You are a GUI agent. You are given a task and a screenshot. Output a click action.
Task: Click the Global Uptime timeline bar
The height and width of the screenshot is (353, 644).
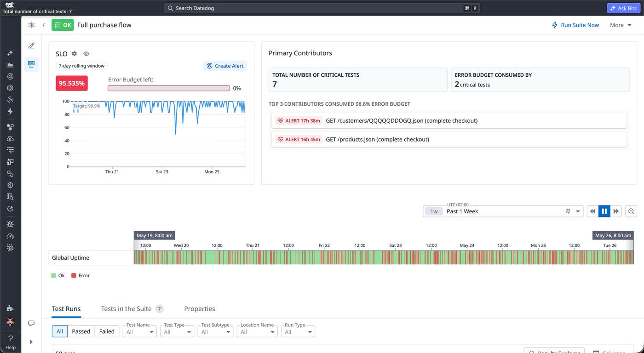click(x=384, y=257)
